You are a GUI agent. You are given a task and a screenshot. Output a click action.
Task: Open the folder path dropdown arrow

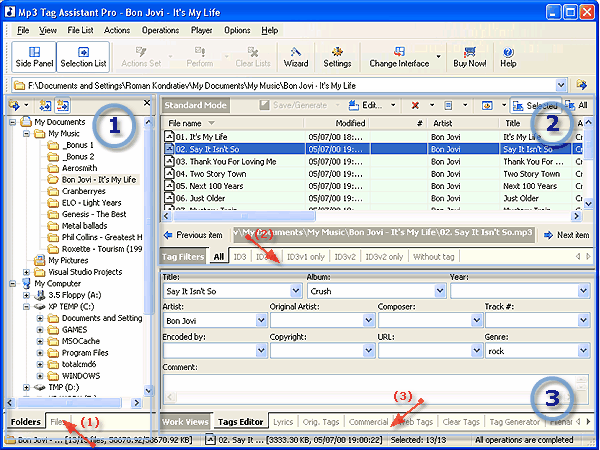pos(561,85)
